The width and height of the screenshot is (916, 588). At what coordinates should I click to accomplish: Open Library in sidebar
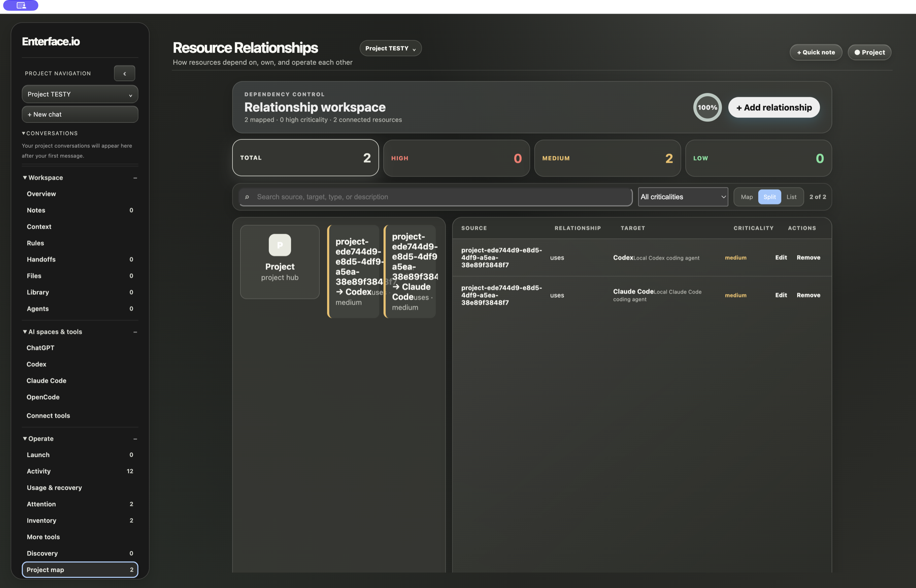(80, 292)
